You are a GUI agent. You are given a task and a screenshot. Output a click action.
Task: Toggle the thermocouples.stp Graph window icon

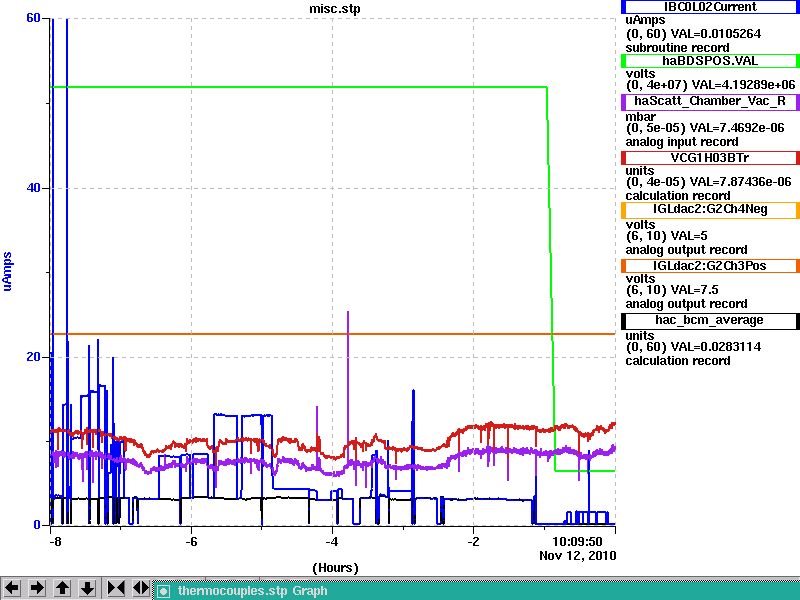(163, 591)
